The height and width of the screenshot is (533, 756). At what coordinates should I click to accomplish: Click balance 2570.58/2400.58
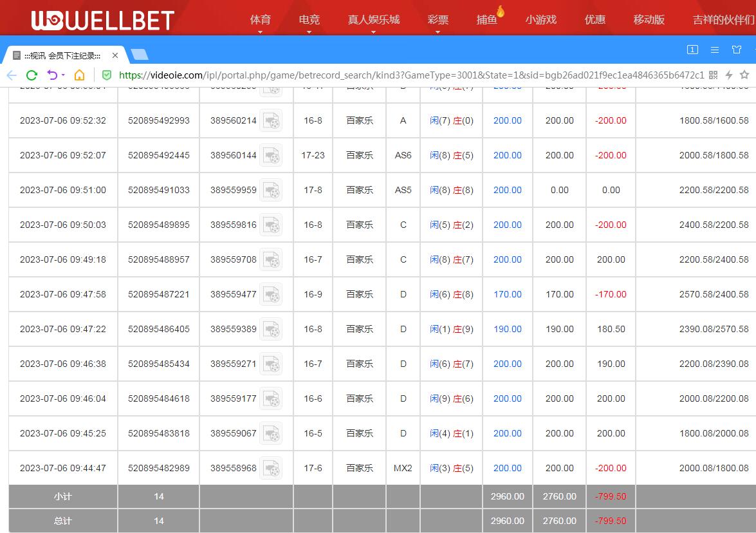[x=714, y=294]
